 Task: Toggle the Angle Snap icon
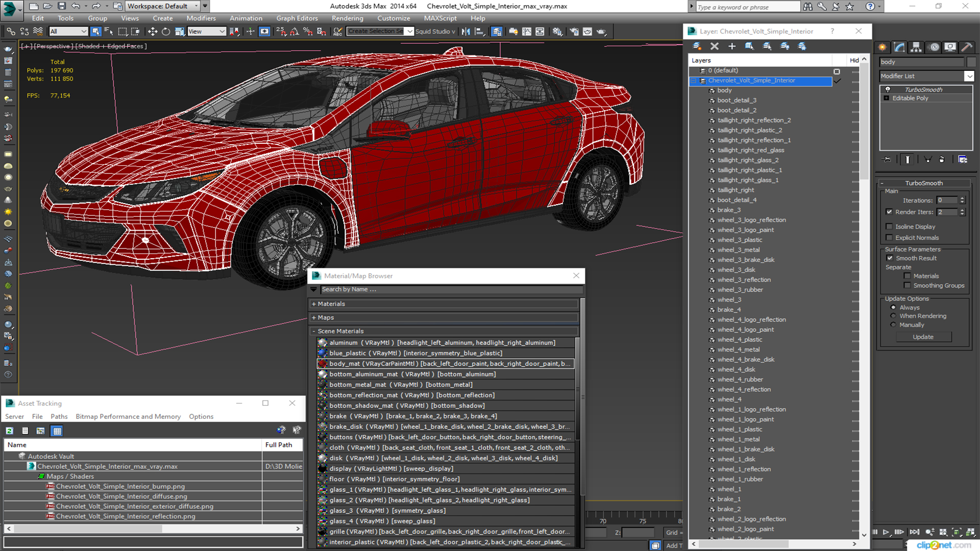[295, 32]
